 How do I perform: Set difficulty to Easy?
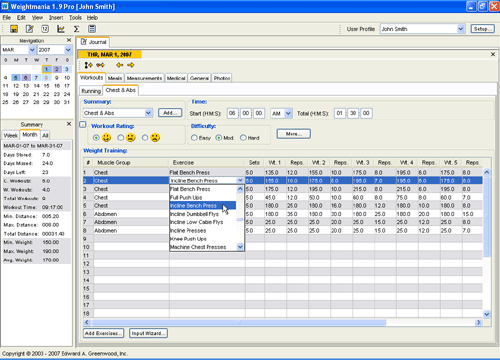194,138
